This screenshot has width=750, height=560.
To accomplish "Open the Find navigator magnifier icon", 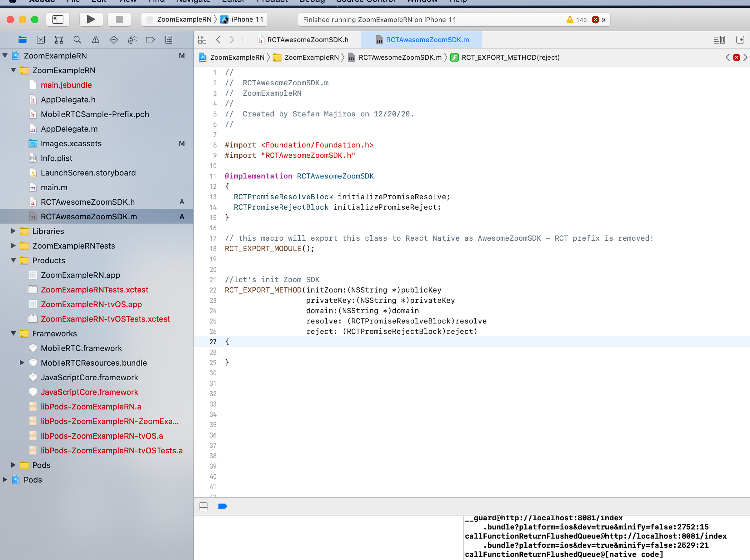I will click(77, 40).
